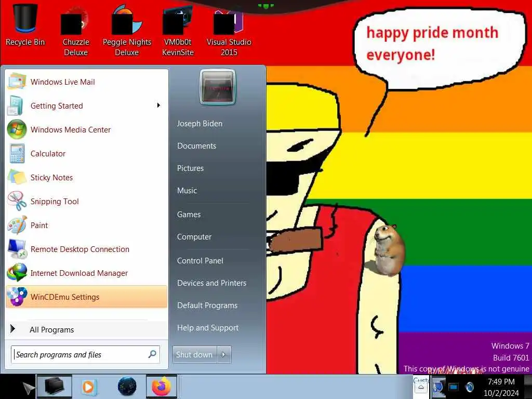Image resolution: width=532 pixels, height=399 pixels.
Task: Open Help and Support
Action: (208, 328)
